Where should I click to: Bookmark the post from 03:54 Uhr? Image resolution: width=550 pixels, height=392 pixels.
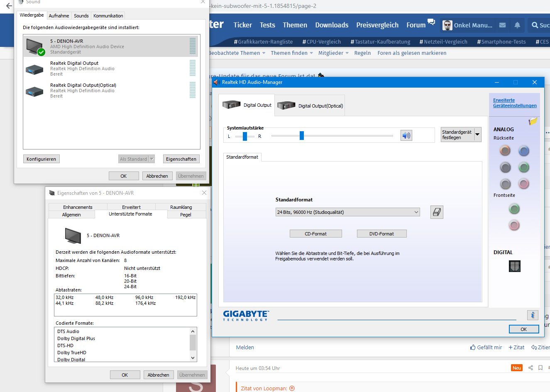point(540,367)
